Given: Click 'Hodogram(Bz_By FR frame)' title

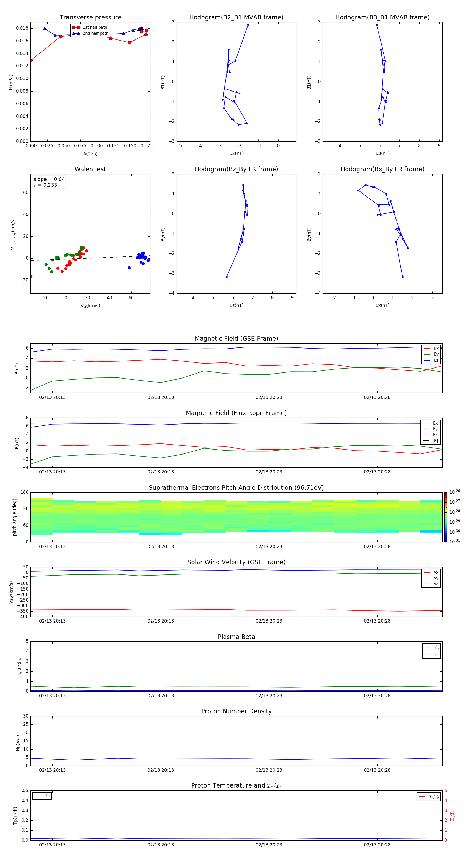Looking at the screenshot, I should click(x=236, y=169).
